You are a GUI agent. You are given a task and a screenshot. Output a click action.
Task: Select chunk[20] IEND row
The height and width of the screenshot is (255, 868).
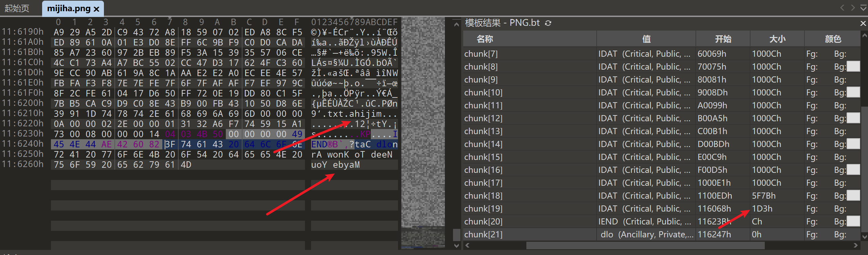(662, 221)
